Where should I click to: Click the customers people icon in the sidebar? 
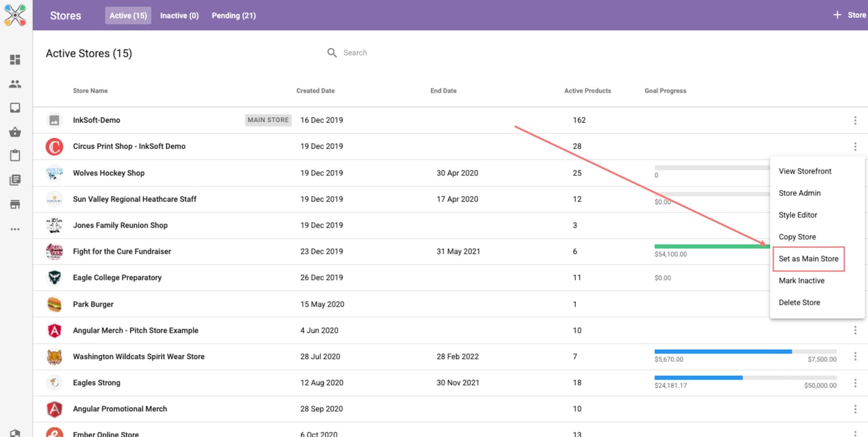tap(15, 84)
